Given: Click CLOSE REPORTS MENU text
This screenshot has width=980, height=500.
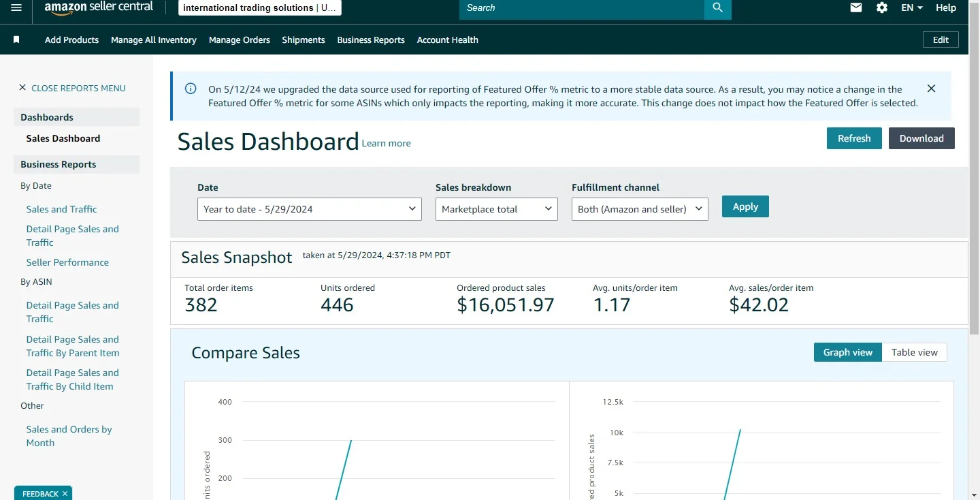Looking at the screenshot, I should point(78,88).
